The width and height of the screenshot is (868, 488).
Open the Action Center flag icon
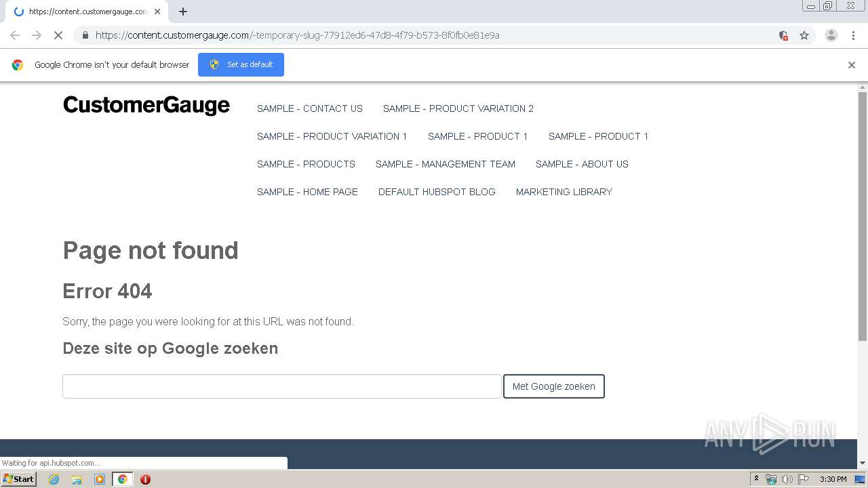804,479
